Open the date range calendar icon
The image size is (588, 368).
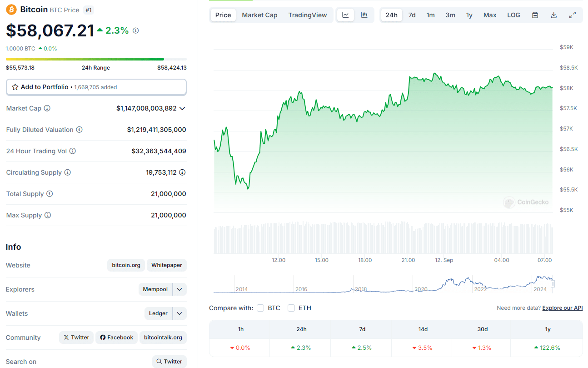pos(535,15)
